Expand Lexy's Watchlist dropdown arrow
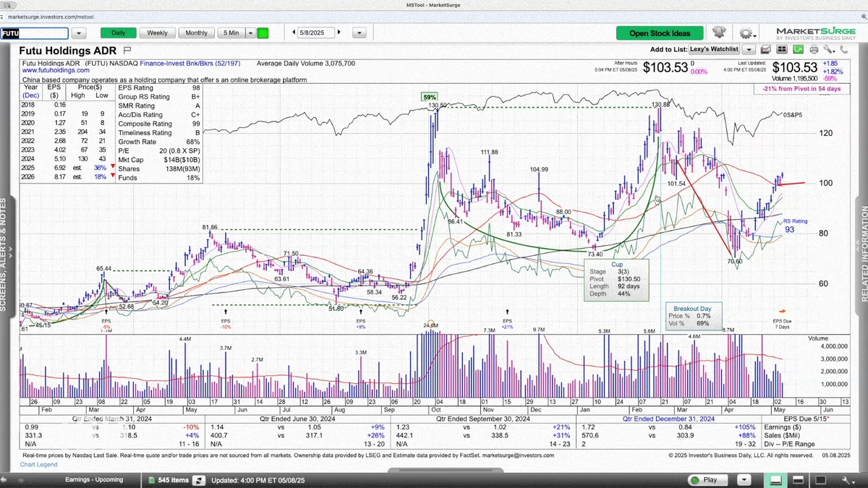The width and height of the screenshot is (868, 488). (749, 49)
